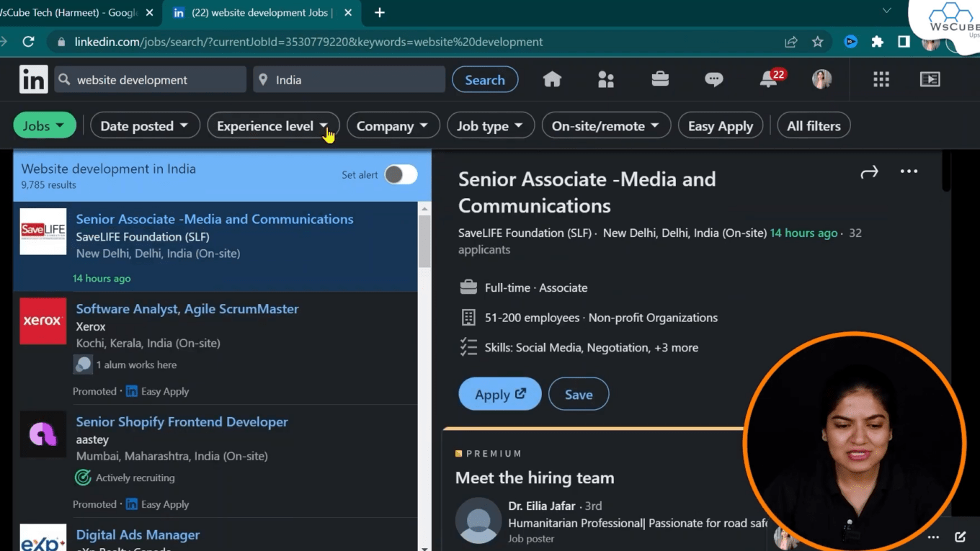The width and height of the screenshot is (980, 551).
Task: Open the browser Extensions puzzle icon
Action: (x=877, y=42)
